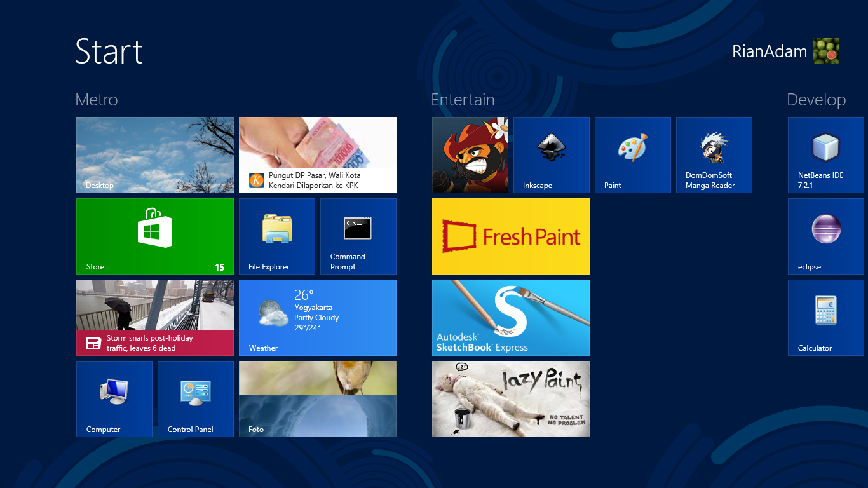Click the Store update count 15
The image size is (868, 488).
[x=219, y=268]
